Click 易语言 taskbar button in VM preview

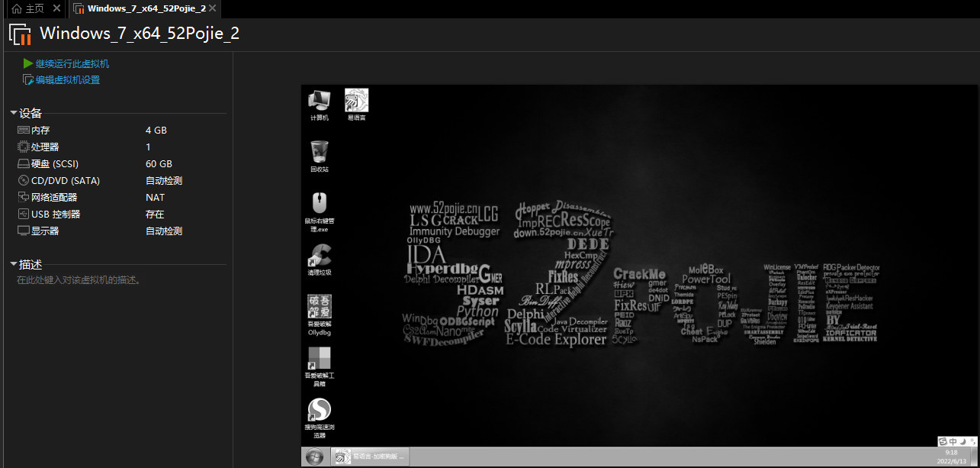(371, 457)
